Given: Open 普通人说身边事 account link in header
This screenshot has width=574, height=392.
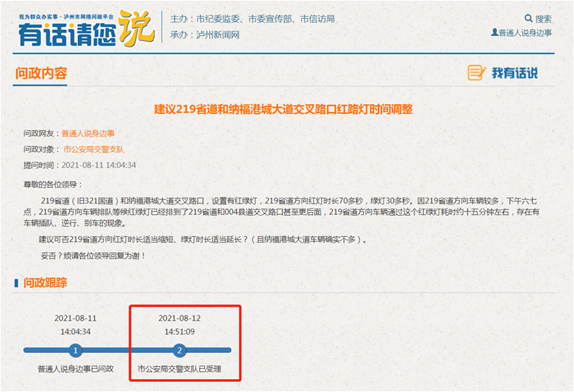Looking at the screenshot, I should coord(526,32).
